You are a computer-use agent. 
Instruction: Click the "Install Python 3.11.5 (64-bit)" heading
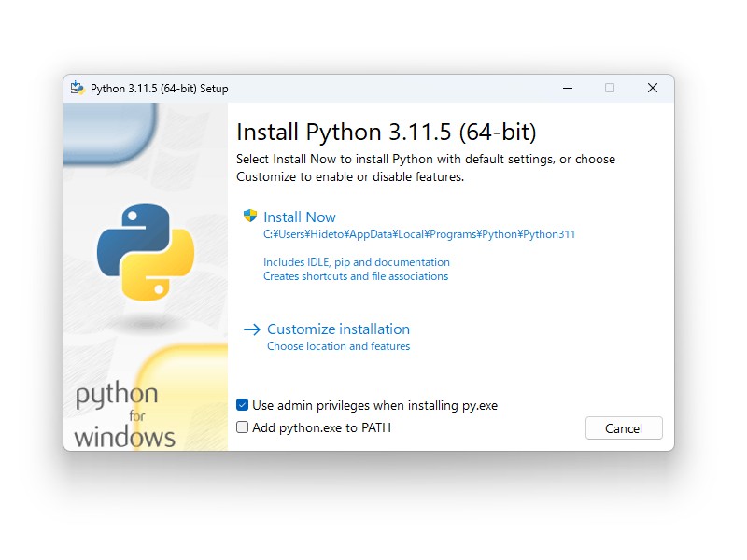pyautogui.click(x=388, y=132)
